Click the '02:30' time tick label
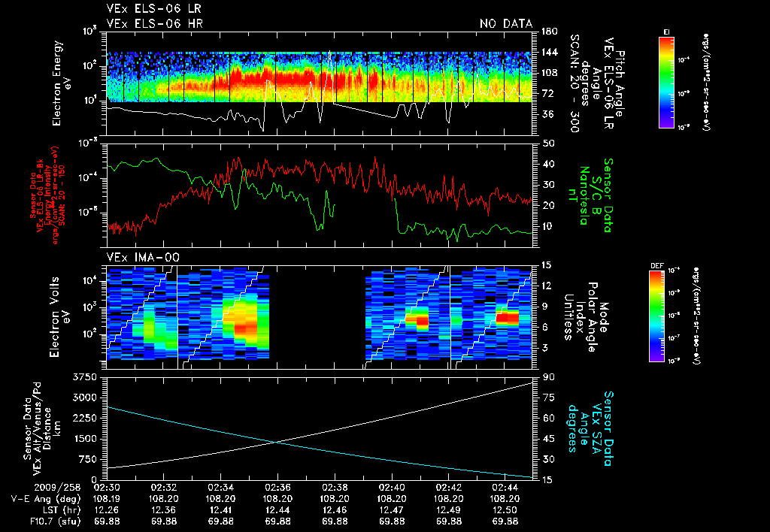The width and height of the screenshot is (770, 532). 107,488
